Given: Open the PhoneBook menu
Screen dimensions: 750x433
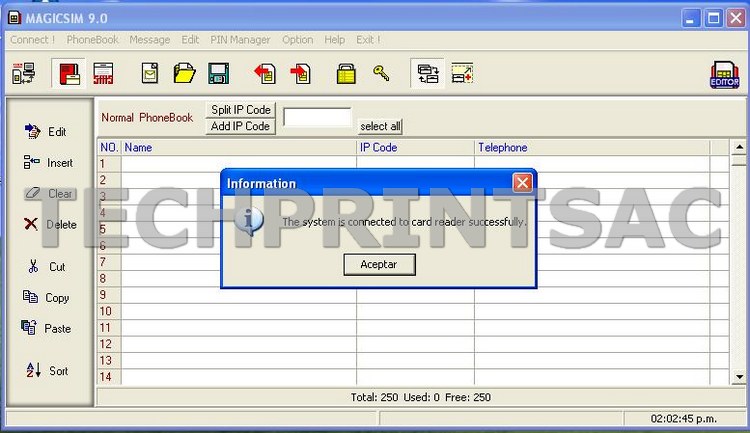Looking at the screenshot, I should click(x=92, y=40).
